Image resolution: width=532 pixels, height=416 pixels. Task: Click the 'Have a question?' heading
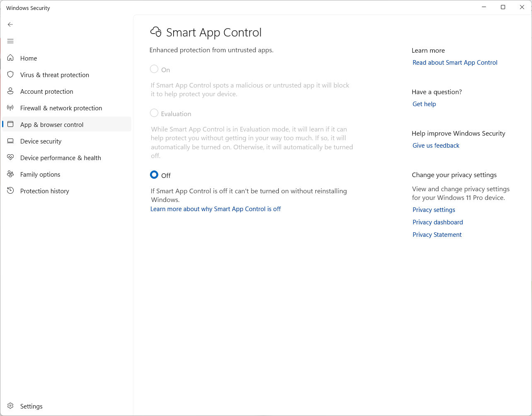click(437, 92)
